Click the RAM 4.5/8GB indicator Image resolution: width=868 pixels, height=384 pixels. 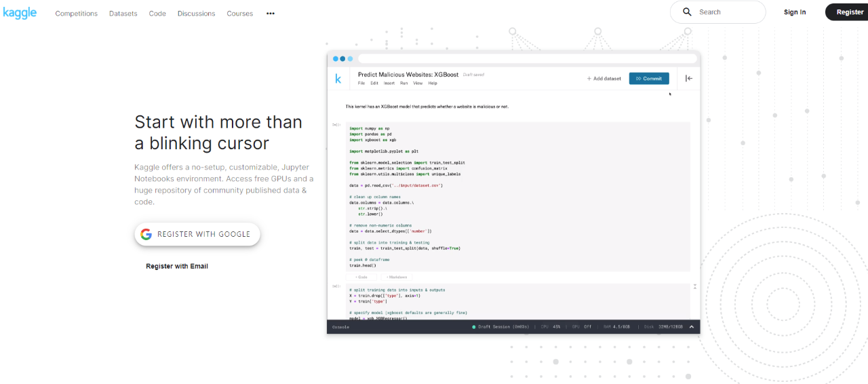click(618, 327)
